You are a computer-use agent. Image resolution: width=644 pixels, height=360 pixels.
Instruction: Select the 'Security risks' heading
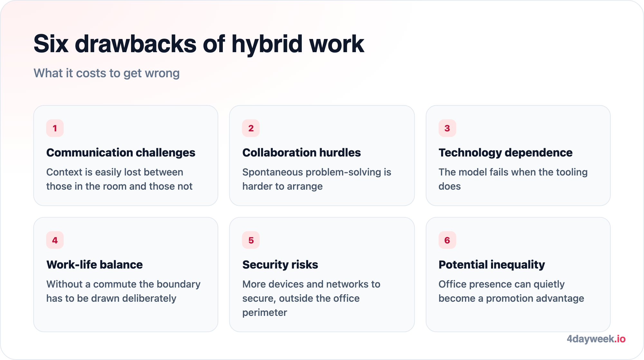tap(280, 265)
